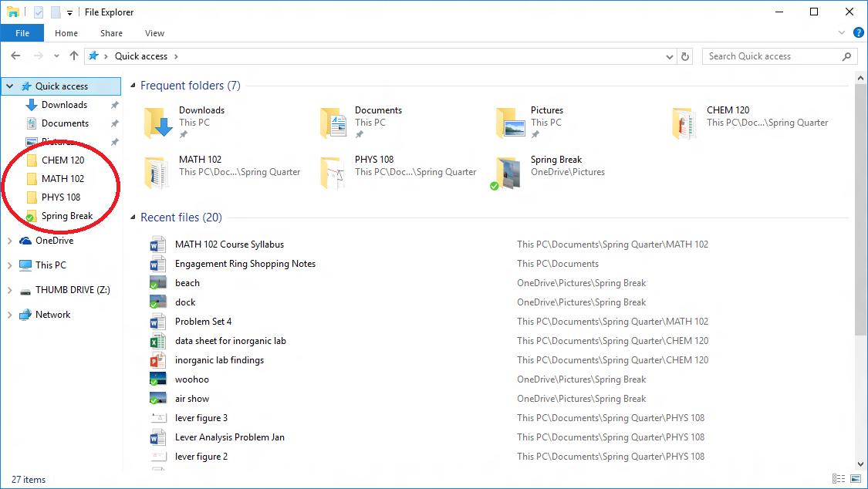Open the address bar history dropdown
Screen dimensions: 868x489
pyautogui.click(x=669, y=56)
